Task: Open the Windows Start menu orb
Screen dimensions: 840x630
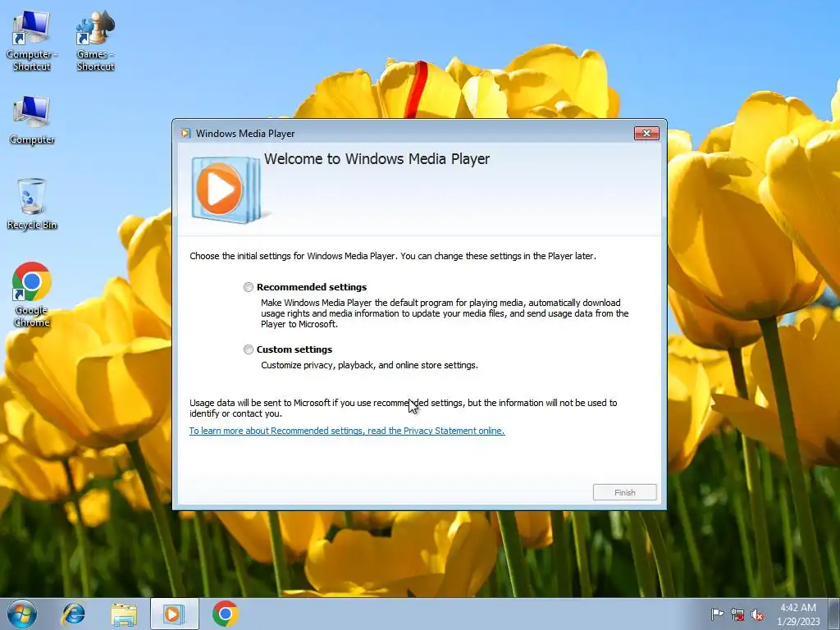Action: (x=22, y=614)
